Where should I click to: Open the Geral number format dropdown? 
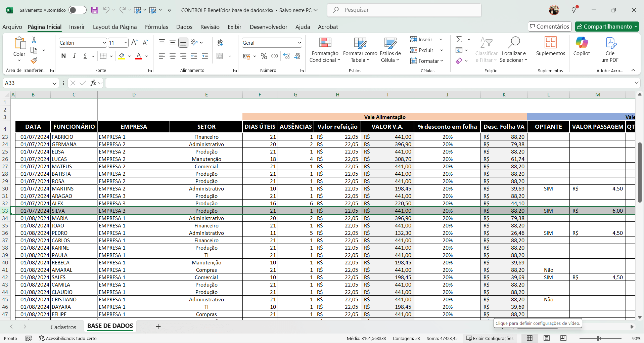(x=299, y=43)
